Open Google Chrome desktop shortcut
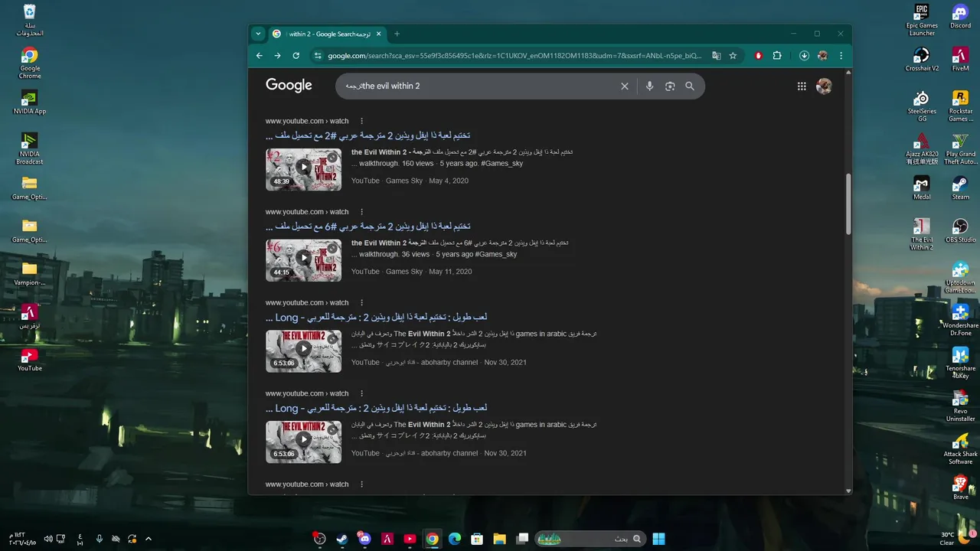Image resolution: width=980 pixels, height=551 pixels. [x=29, y=64]
